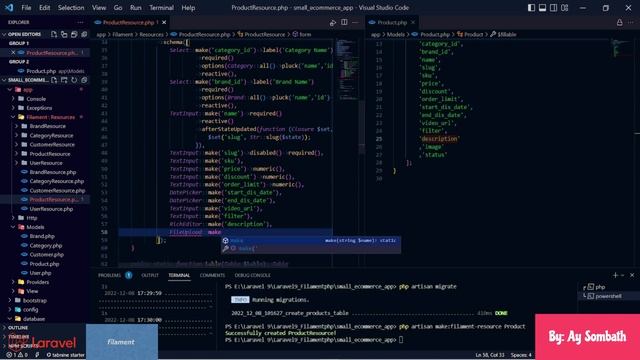The height and width of the screenshot is (360, 640).
Task: Click New File icon in project header
Action: click(x=54, y=80)
